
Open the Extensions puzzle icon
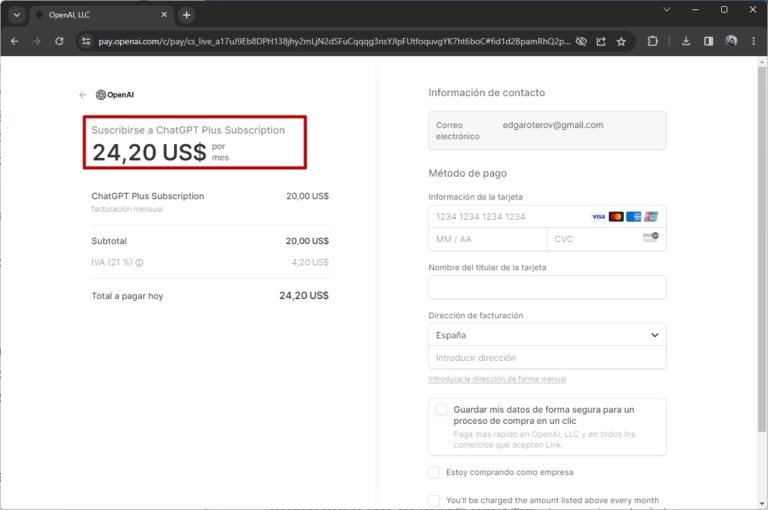click(652, 41)
